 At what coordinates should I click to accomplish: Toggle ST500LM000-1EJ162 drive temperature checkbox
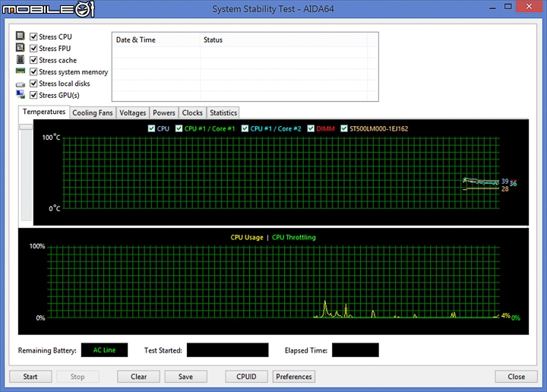point(344,128)
